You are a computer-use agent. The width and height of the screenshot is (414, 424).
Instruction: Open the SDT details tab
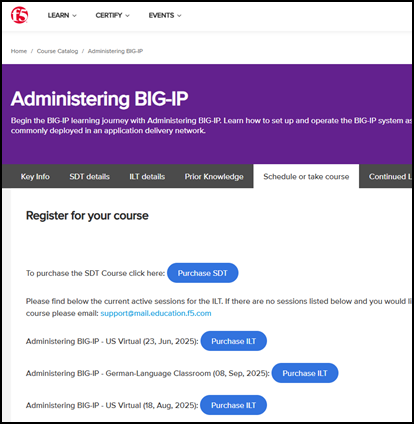[89, 176]
